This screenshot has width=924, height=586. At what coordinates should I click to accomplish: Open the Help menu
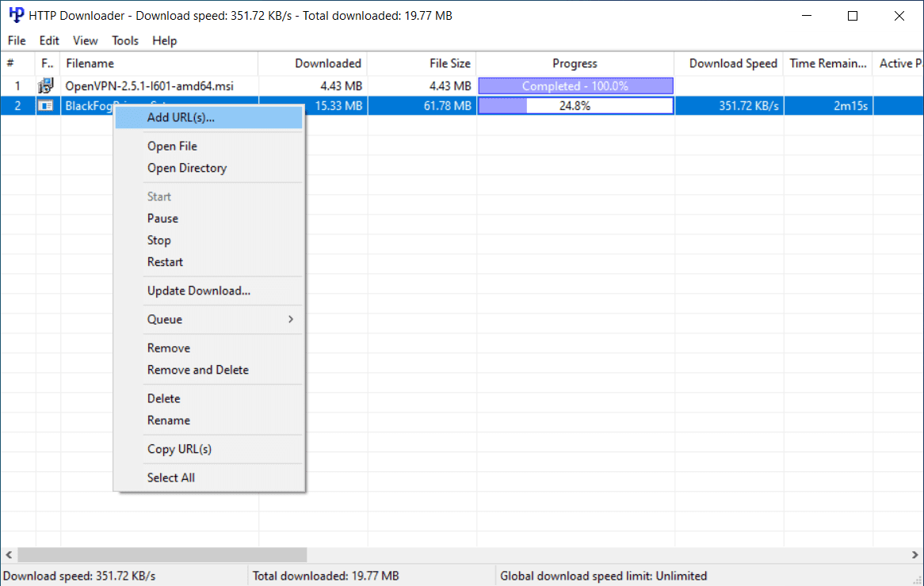pos(164,40)
